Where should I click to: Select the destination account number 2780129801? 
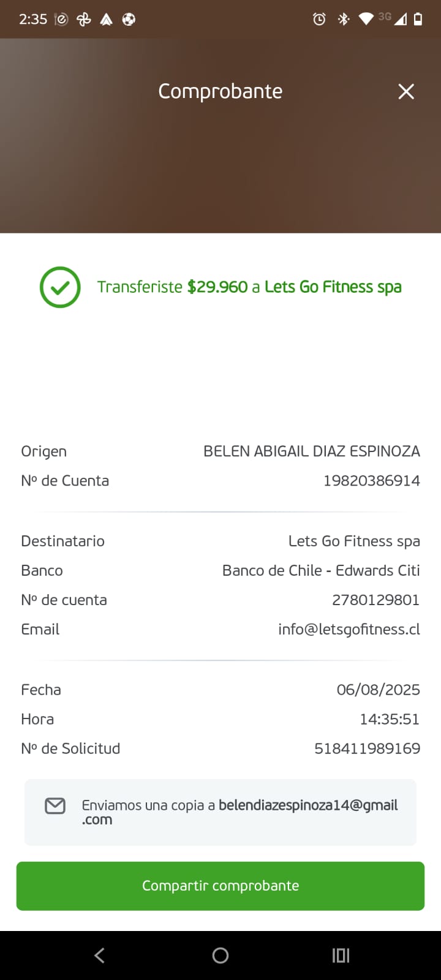pyautogui.click(x=376, y=600)
